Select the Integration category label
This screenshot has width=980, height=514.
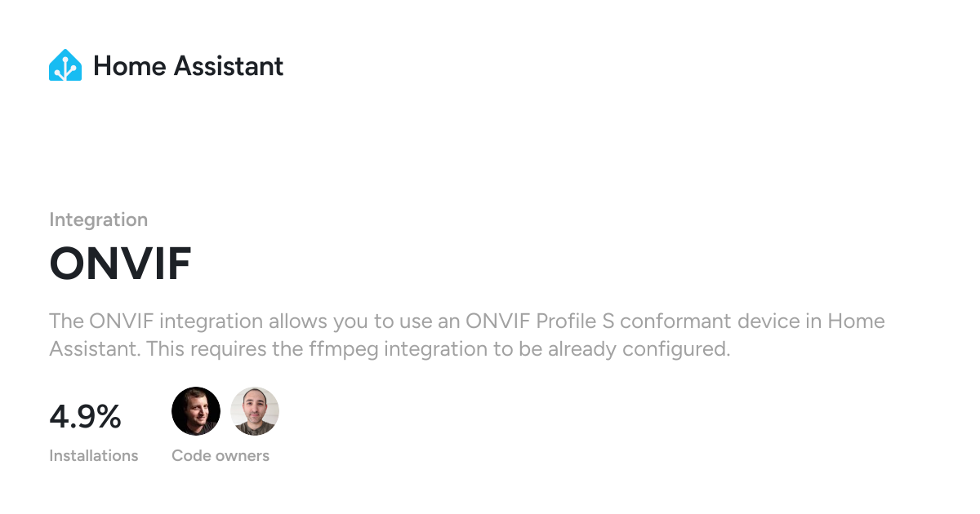98,219
